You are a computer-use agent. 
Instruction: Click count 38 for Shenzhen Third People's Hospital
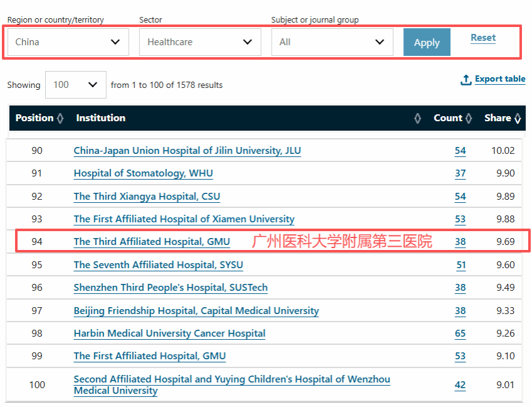(460, 288)
